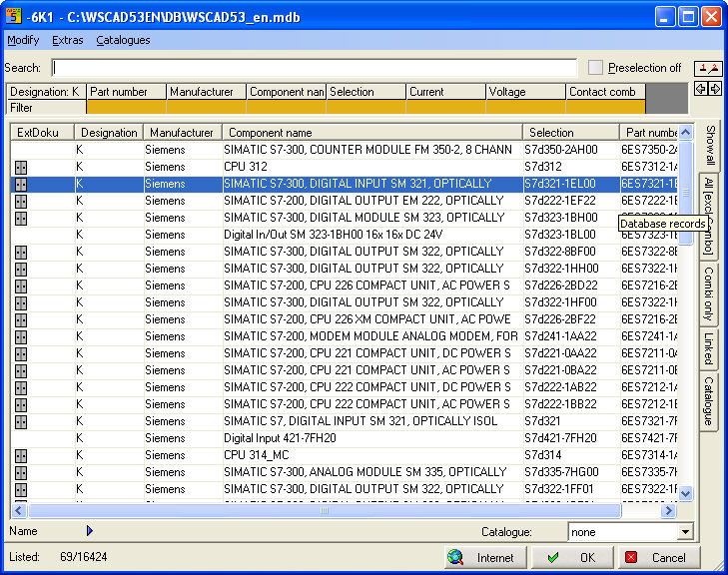Open ExtDoku icon for S7d322-8BF00 row
728x575 pixels.
coord(20,252)
